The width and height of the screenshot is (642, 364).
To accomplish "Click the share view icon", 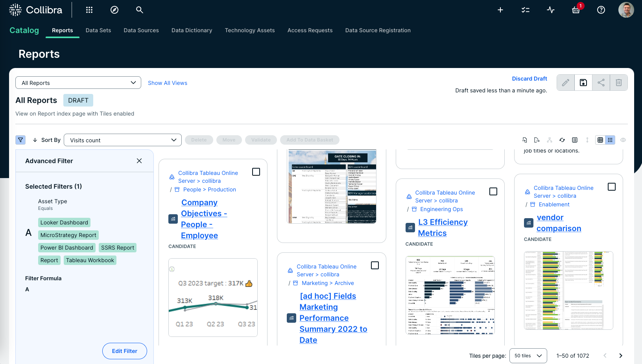I will tap(601, 83).
